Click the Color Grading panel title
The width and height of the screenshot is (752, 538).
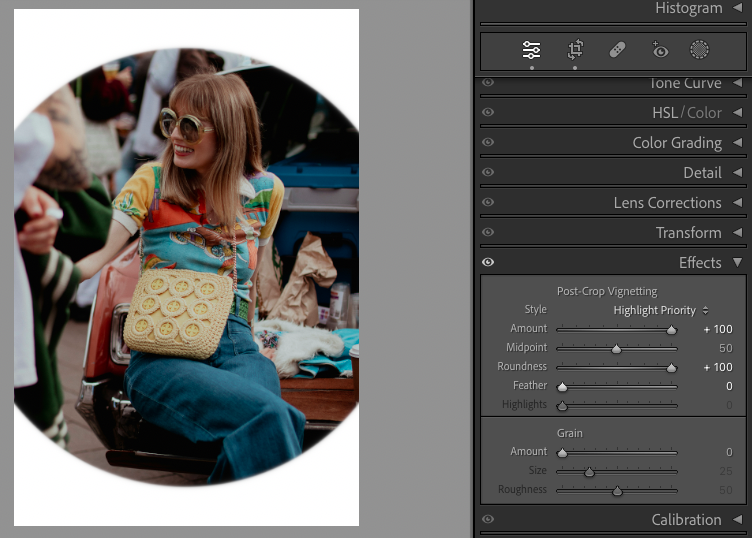point(677,143)
